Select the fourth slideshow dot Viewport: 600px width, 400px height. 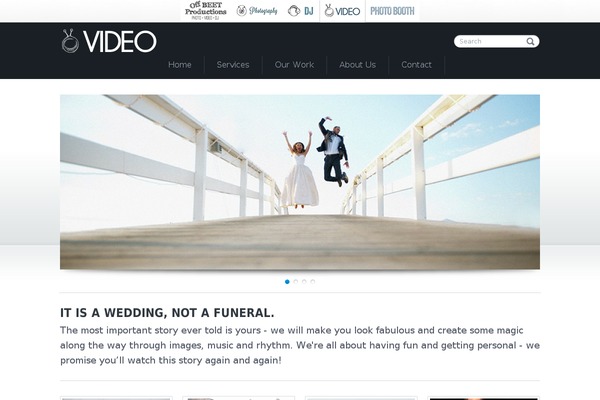coord(313,282)
